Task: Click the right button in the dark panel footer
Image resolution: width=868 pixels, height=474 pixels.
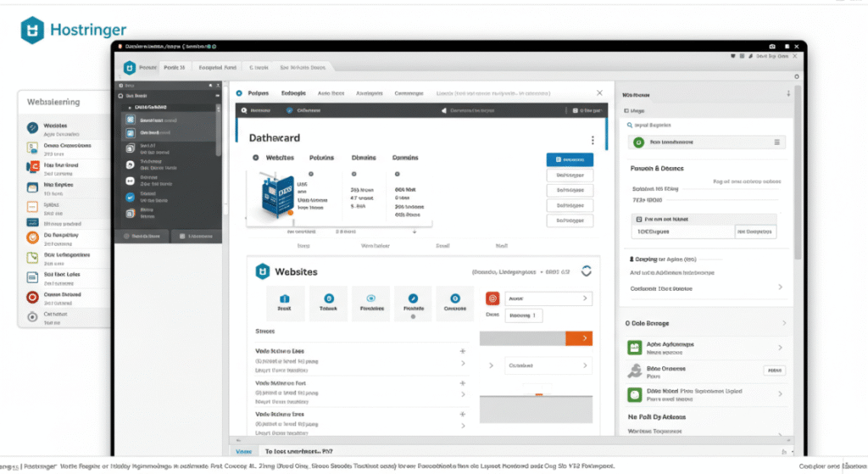Action: (196, 237)
